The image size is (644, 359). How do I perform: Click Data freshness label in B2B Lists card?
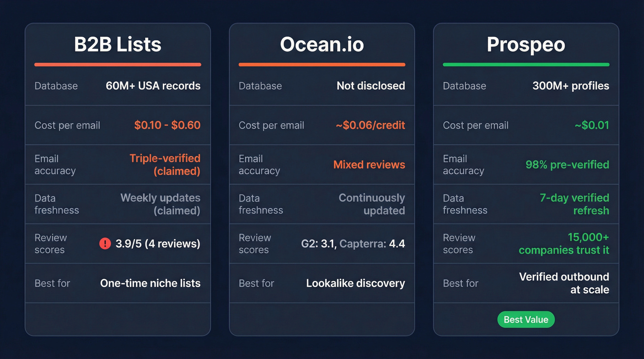click(x=57, y=204)
